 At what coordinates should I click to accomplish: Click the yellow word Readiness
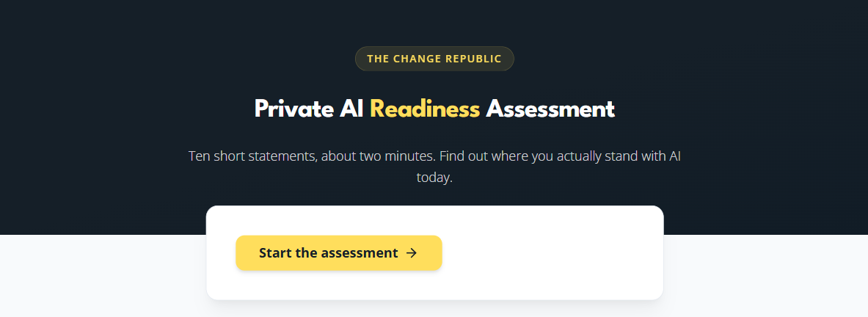[425, 109]
